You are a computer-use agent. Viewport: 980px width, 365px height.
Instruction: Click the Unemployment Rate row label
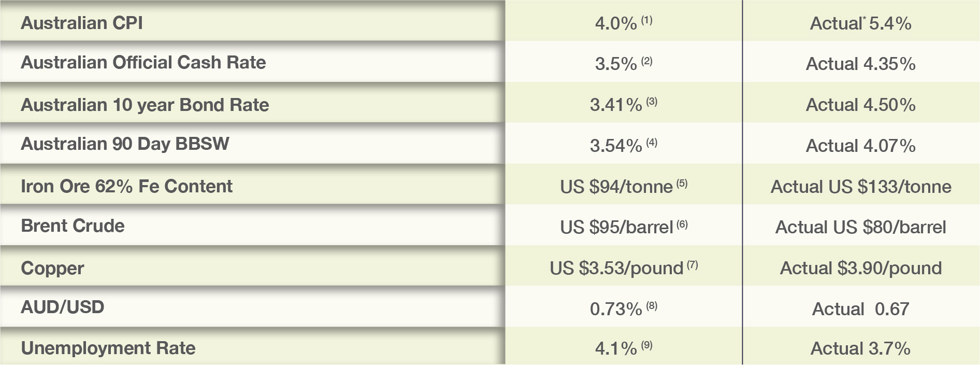point(108,348)
